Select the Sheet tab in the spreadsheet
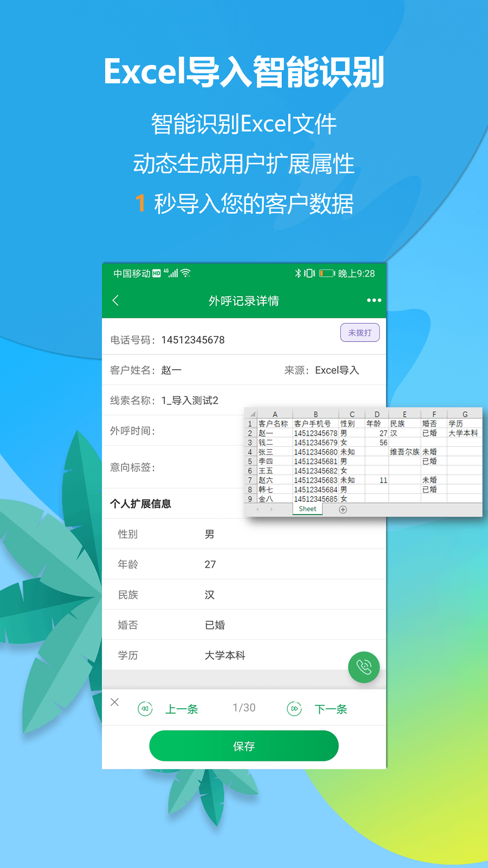 click(307, 509)
